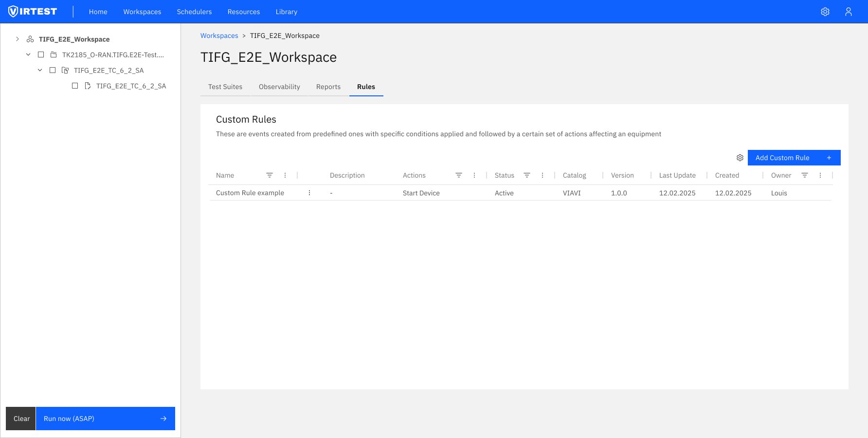
Task: Check the checkbox beside TK2185_O-RAN.TIFG.E2E-Test folder
Action: pyautogui.click(x=41, y=55)
